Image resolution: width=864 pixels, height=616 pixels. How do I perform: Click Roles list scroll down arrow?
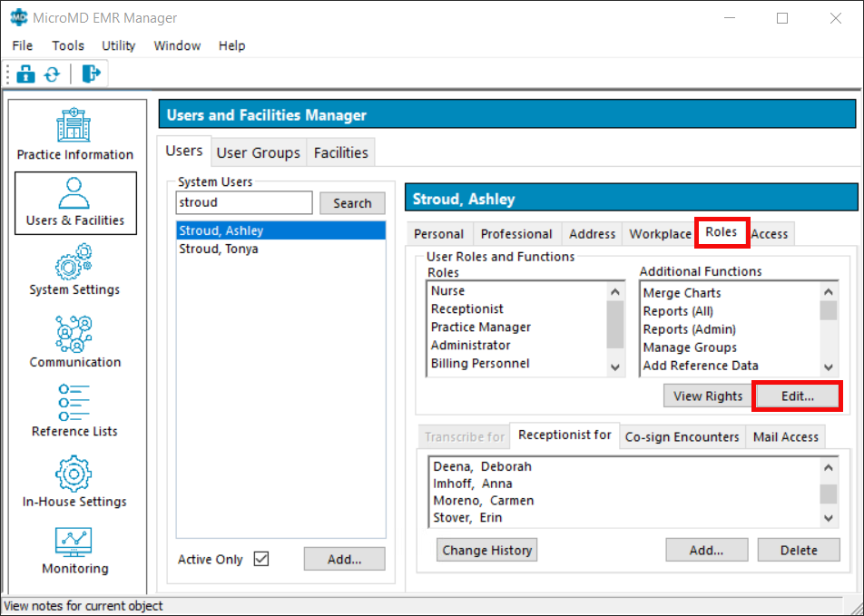(x=615, y=367)
